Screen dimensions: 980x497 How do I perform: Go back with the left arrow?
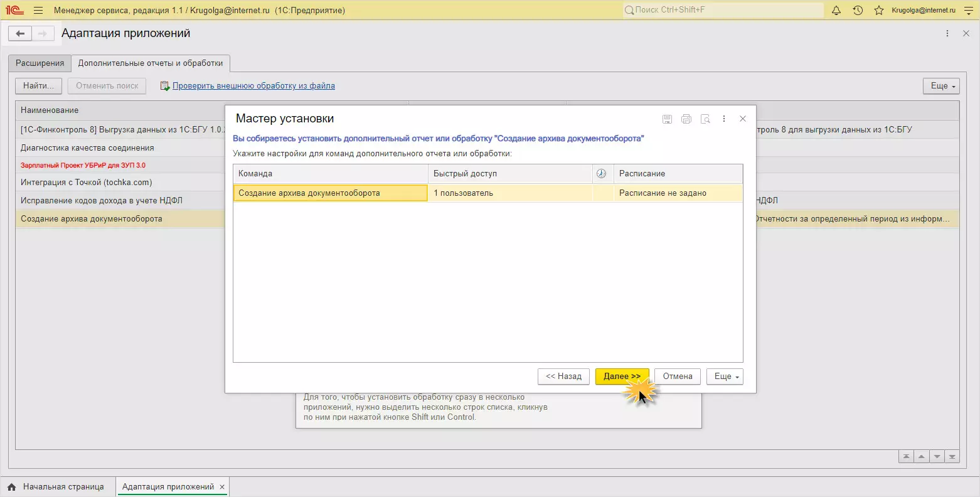(x=20, y=34)
